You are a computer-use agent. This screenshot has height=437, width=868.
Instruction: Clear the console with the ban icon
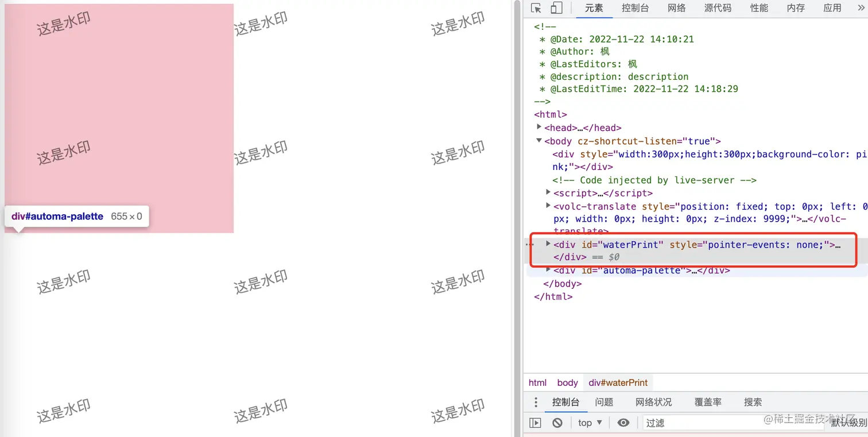click(557, 423)
